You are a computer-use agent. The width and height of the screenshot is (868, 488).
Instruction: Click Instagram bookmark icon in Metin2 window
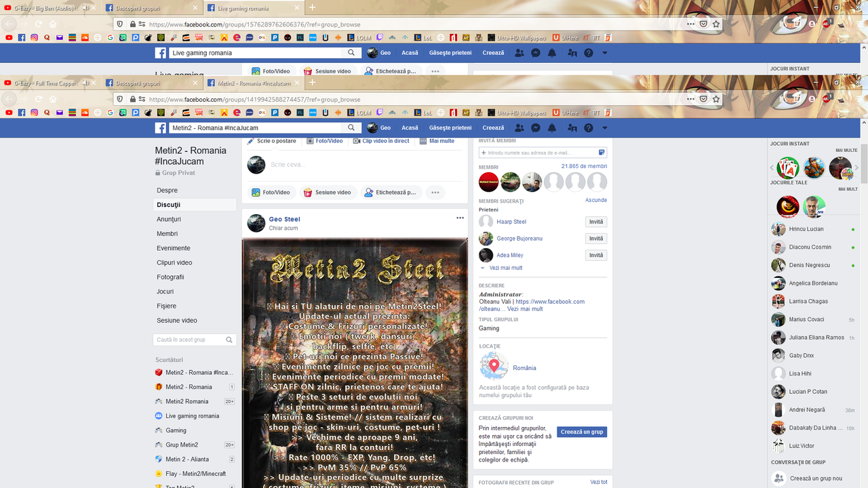tap(34, 113)
